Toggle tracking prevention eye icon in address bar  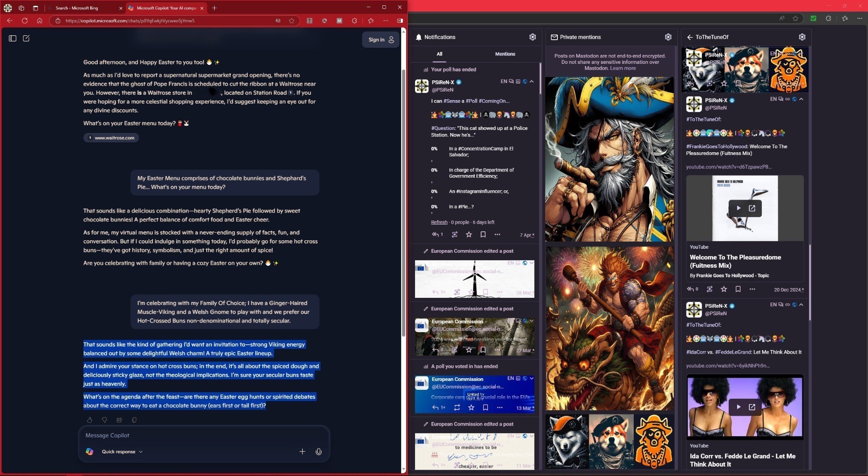[278, 21]
